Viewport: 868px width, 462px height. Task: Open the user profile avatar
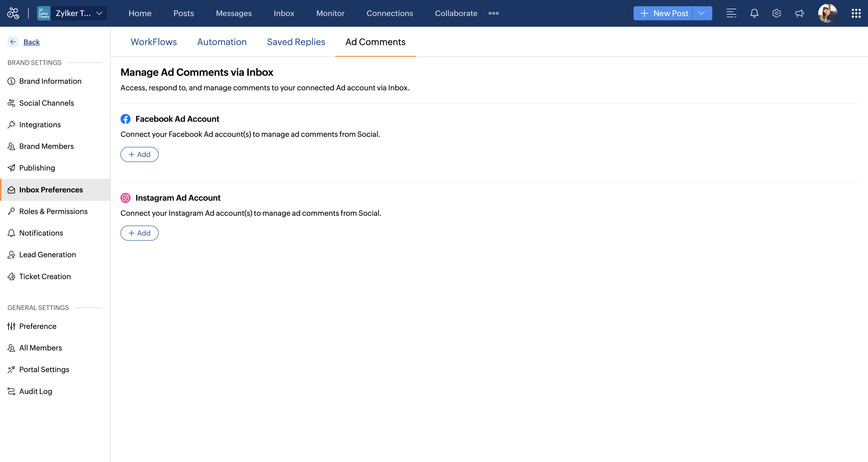[828, 13]
